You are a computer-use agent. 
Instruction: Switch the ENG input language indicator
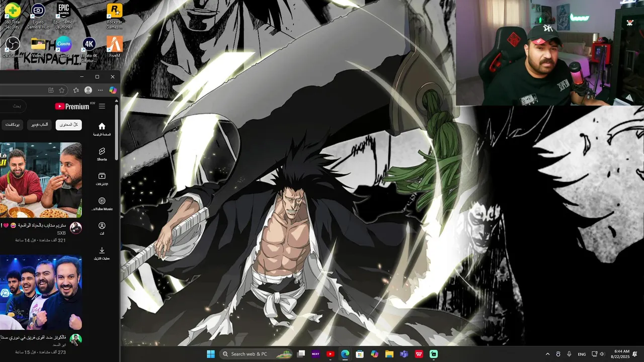[x=582, y=354]
